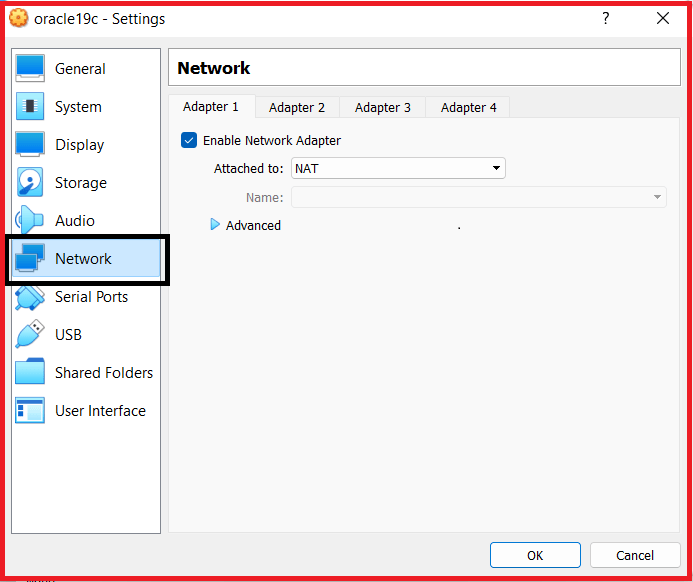Select the System category label
The image size is (693, 582).
click(78, 107)
